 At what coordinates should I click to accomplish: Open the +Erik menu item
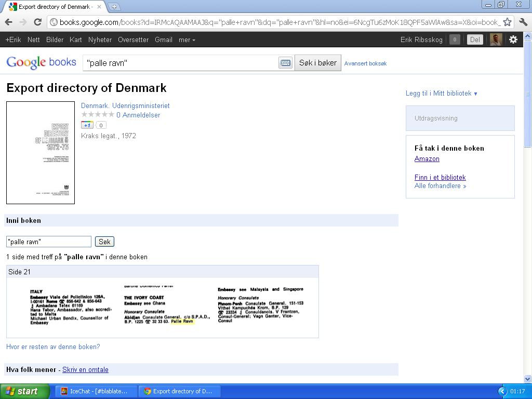tap(13, 39)
